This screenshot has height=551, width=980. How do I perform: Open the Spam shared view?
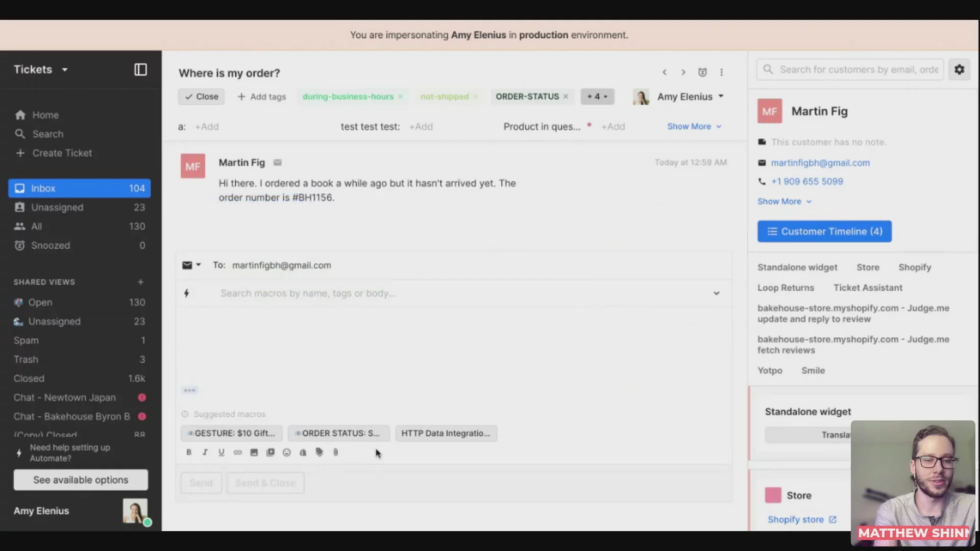tap(80, 340)
